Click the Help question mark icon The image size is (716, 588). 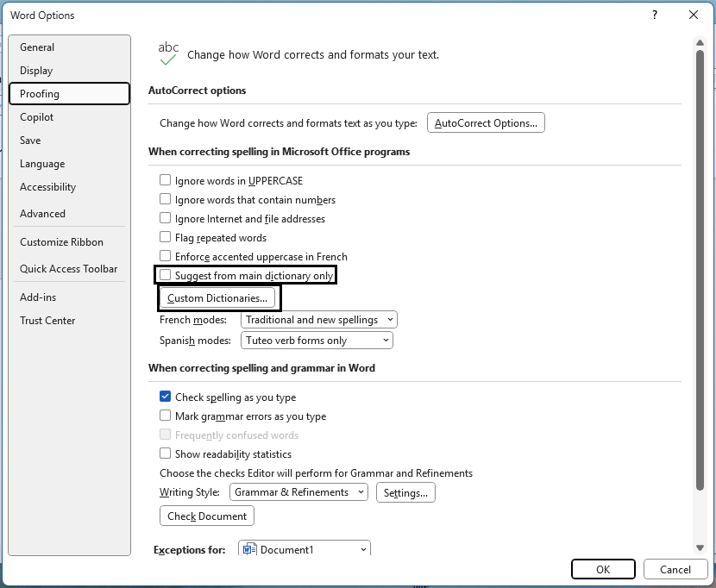tap(655, 15)
